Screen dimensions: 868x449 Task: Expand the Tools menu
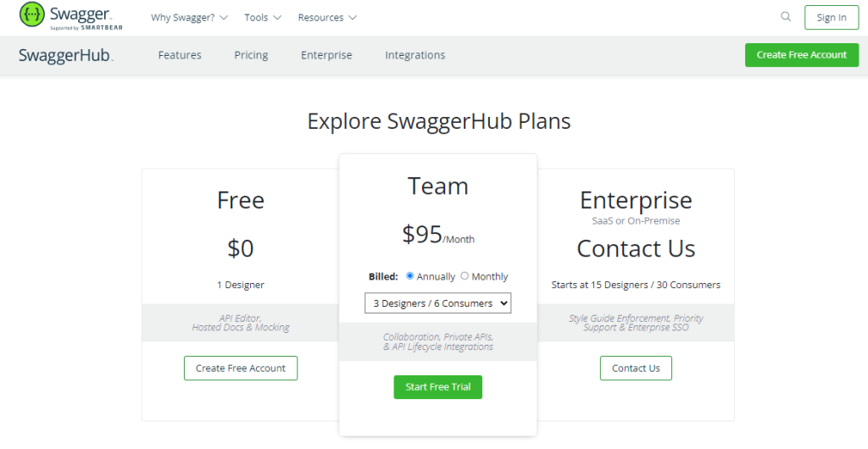(263, 18)
